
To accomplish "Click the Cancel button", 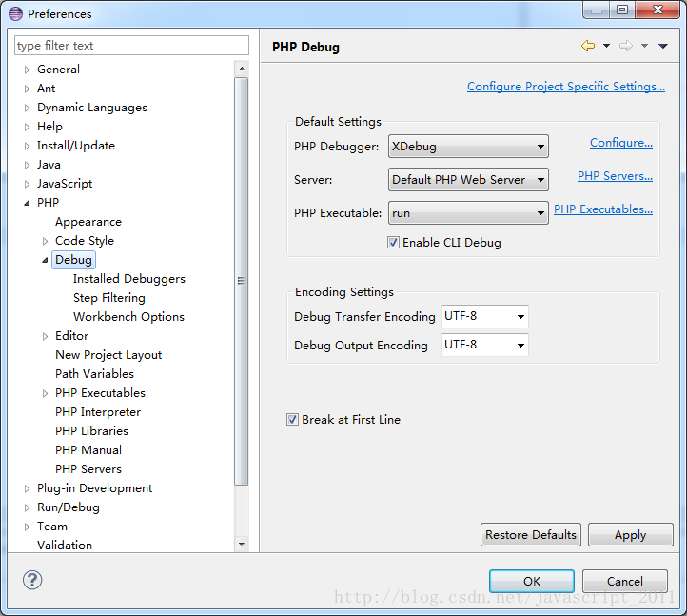I will [x=625, y=581].
